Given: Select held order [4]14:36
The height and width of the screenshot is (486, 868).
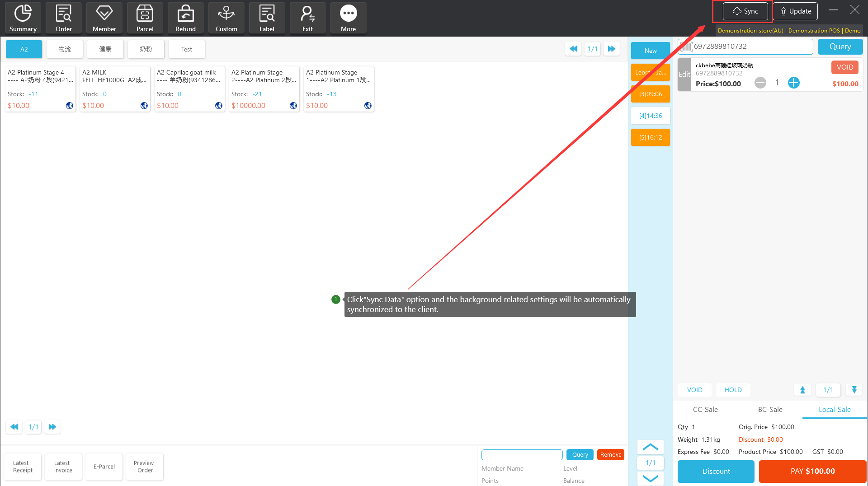Looking at the screenshot, I should tap(650, 116).
